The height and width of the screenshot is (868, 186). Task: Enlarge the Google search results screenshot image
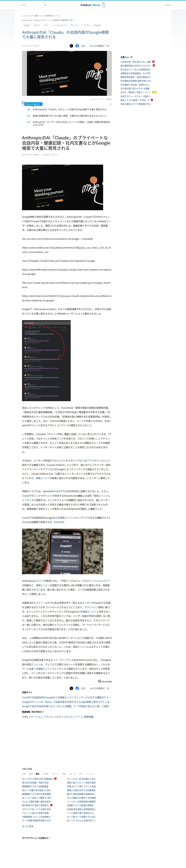coord(46,360)
